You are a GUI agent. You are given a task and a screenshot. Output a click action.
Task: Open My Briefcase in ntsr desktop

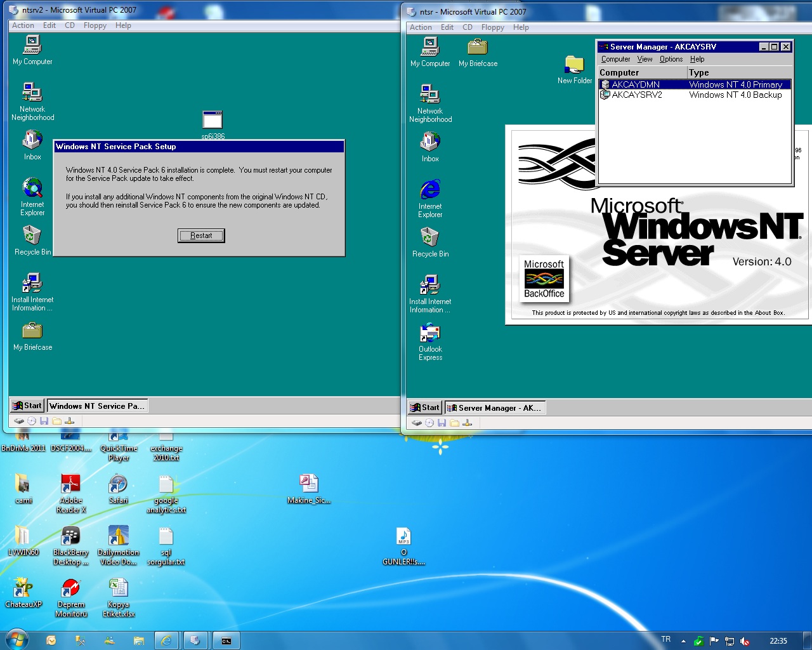tap(478, 52)
